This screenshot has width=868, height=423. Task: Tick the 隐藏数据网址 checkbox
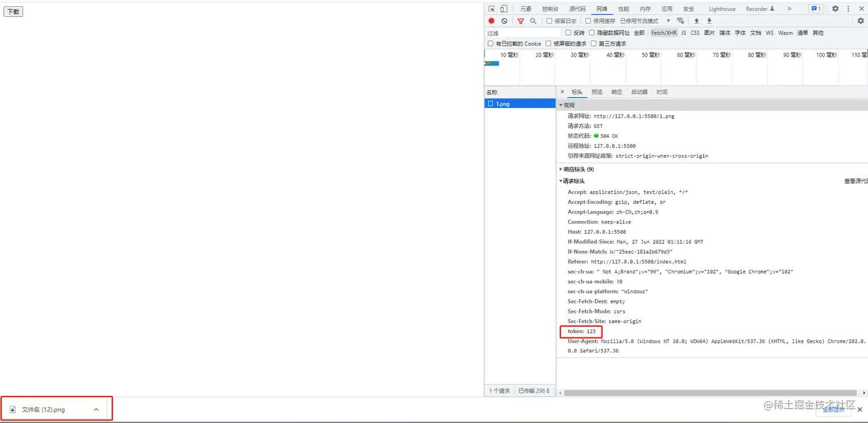point(592,33)
